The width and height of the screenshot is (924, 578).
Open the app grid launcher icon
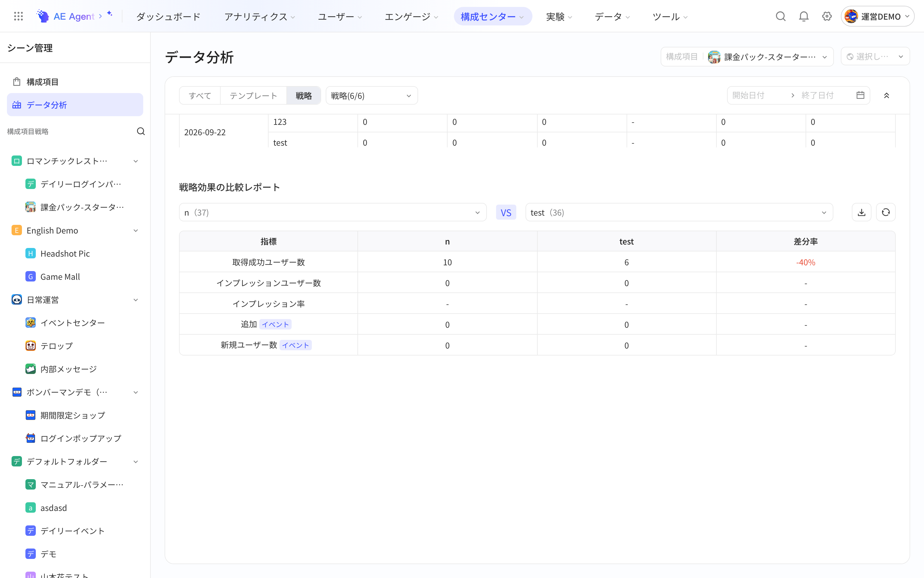18,16
